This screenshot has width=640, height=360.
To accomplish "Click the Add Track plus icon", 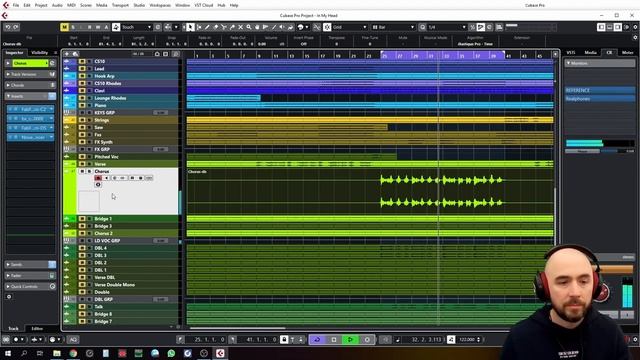I will pyautogui.click(x=67, y=54).
